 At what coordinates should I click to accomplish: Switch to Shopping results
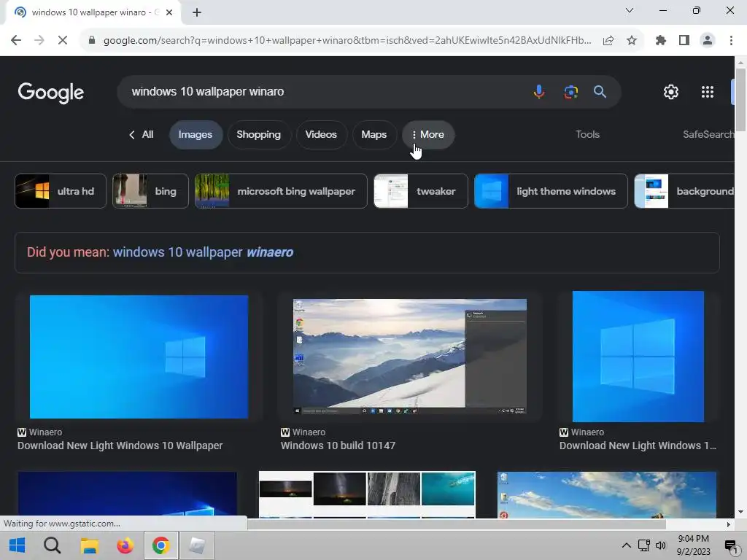coord(259,135)
